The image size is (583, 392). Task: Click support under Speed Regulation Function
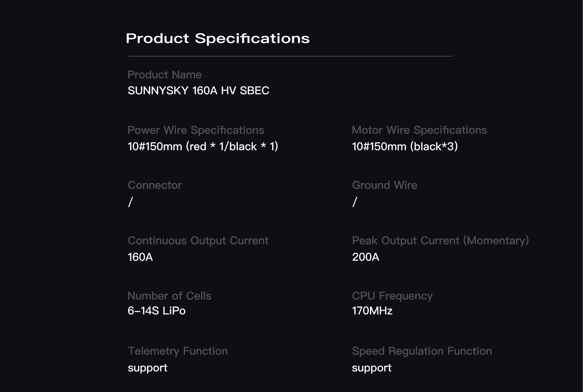[372, 368]
